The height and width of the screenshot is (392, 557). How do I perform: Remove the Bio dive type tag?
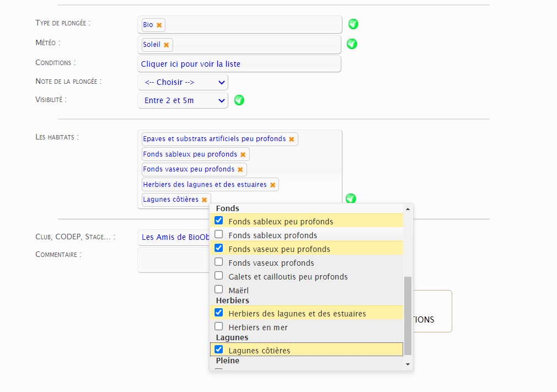point(159,25)
